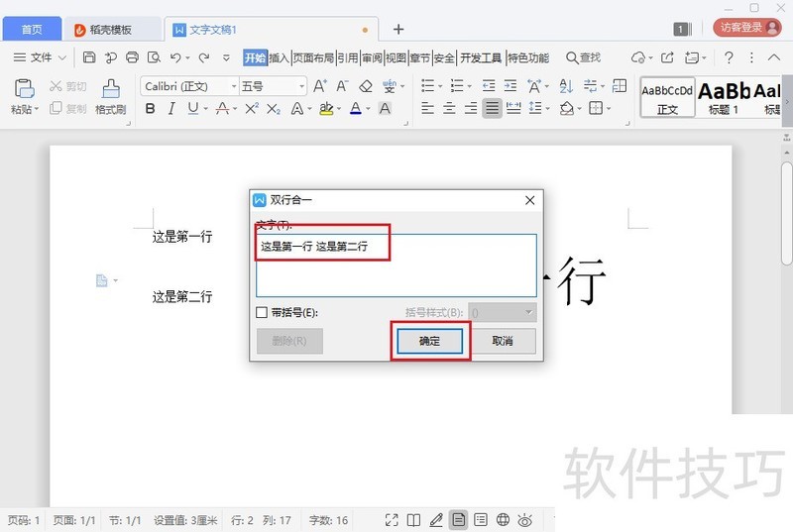The height and width of the screenshot is (532, 793).
Task: Switch to 首页 tab
Action: pyautogui.click(x=32, y=30)
